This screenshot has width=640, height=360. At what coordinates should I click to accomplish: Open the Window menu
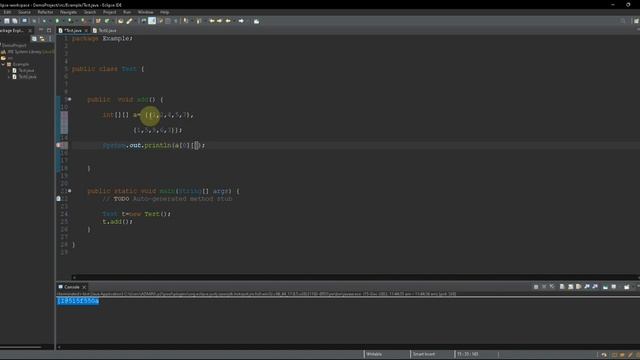tap(145, 12)
